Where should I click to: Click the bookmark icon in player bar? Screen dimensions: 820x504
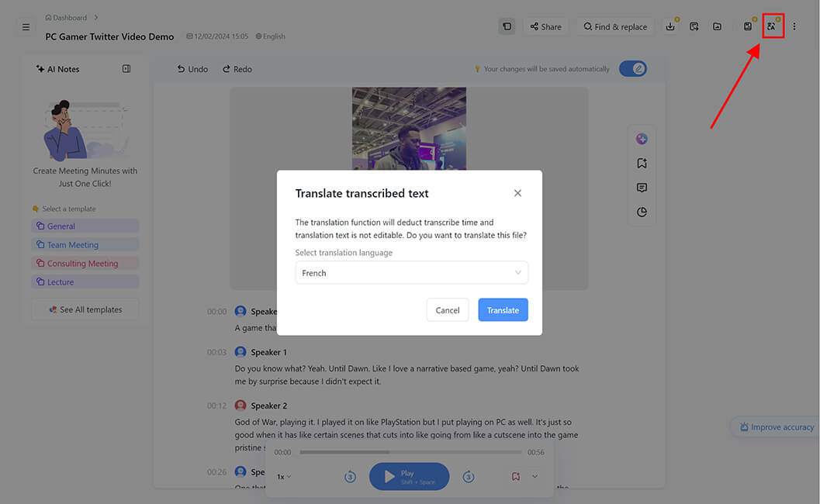point(516,476)
